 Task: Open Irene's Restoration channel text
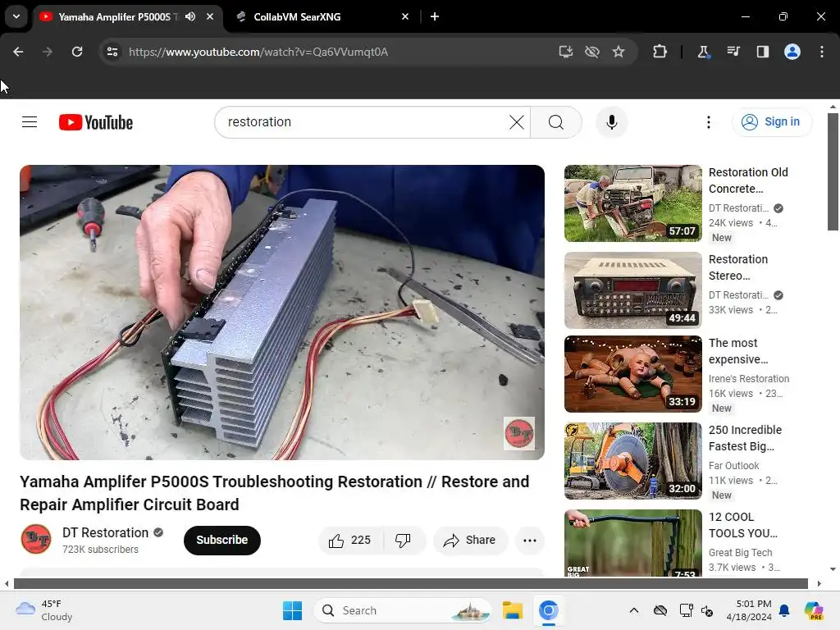pyautogui.click(x=749, y=379)
